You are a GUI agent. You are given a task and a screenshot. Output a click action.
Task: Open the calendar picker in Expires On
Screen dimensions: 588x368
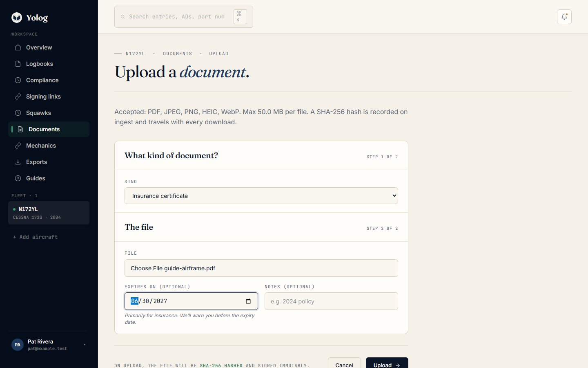(x=248, y=301)
